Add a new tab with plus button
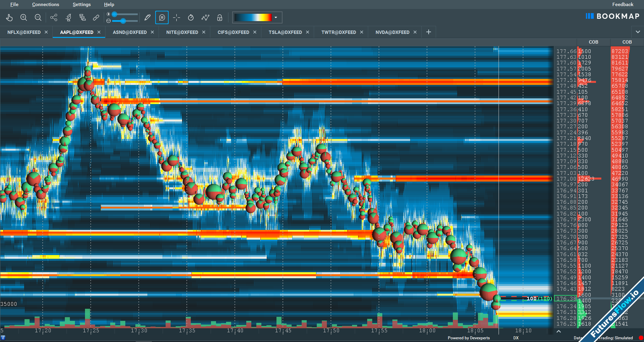644x342 pixels. (429, 32)
